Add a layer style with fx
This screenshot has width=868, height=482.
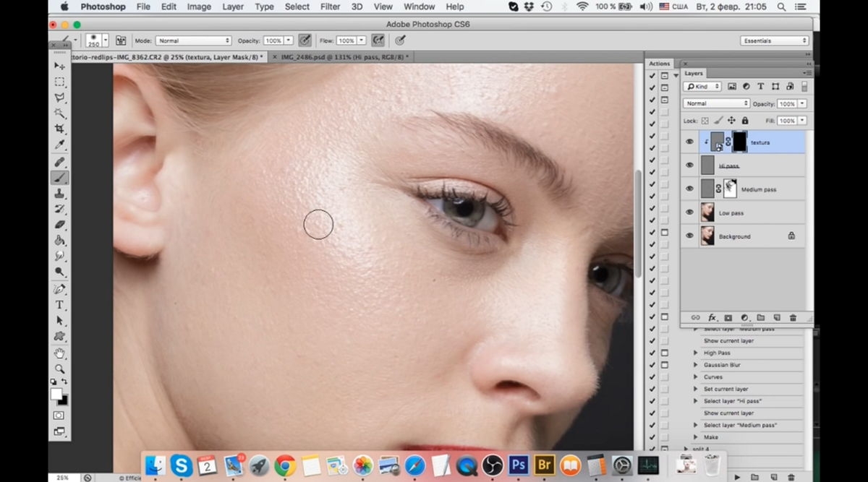pyautogui.click(x=712, y=317)
